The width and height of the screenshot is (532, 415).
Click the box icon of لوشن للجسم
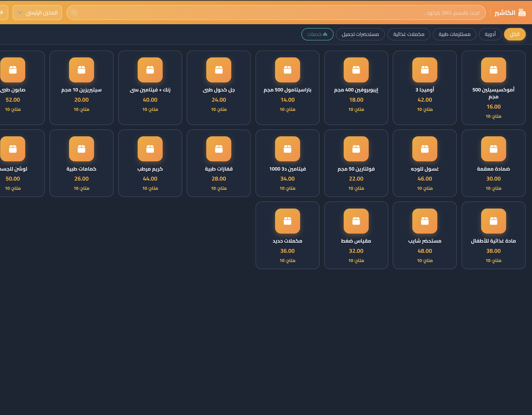coord(13,149)
